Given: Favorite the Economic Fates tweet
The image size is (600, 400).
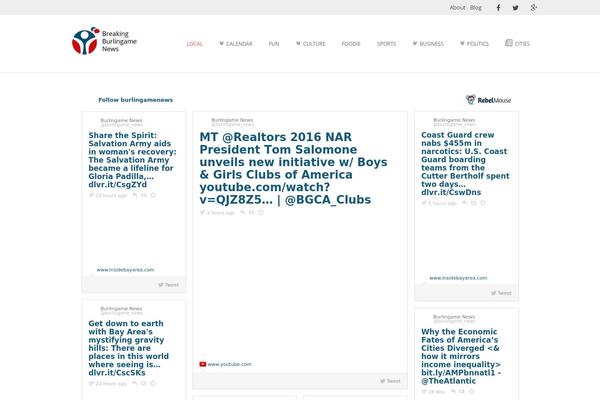Looking at the screenshot, I should click(x=471, y=392).
